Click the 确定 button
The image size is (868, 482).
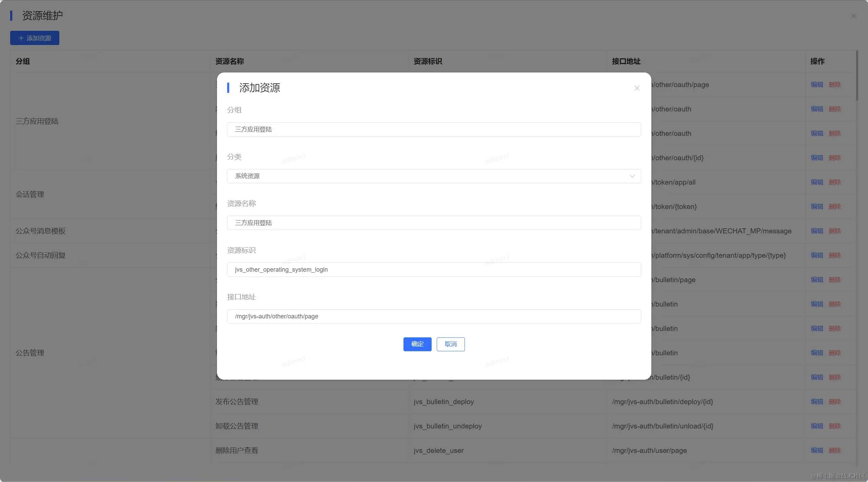417,344
